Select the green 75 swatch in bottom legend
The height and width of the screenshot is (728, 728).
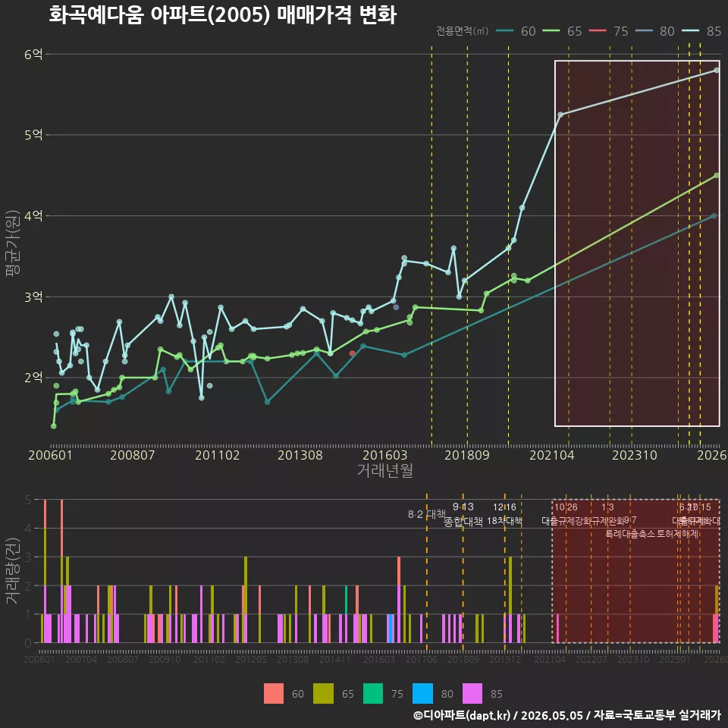(373, 694)
